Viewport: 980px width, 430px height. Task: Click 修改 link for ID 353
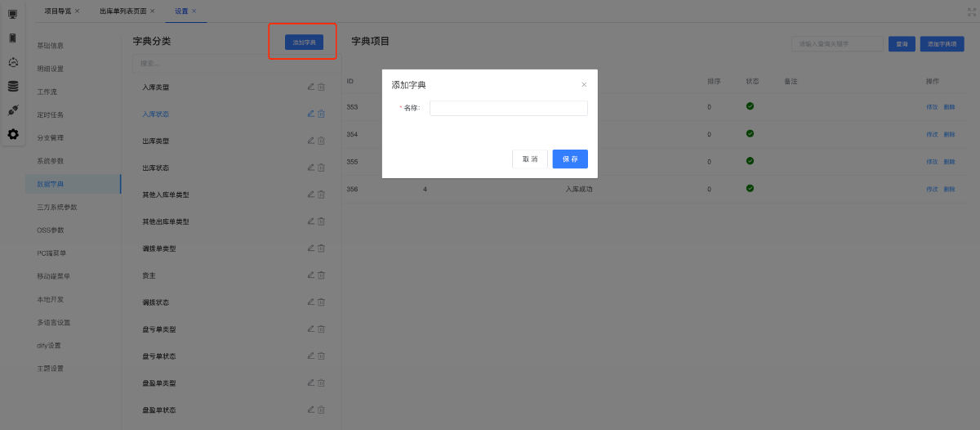[932, 107]
